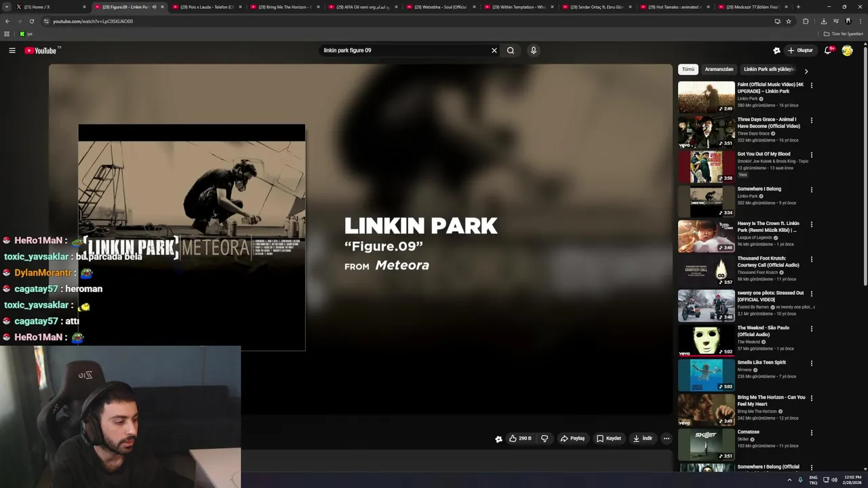Open the YouTube hamburger guide menu
This screenshot has height=488, width=868.
12,50
